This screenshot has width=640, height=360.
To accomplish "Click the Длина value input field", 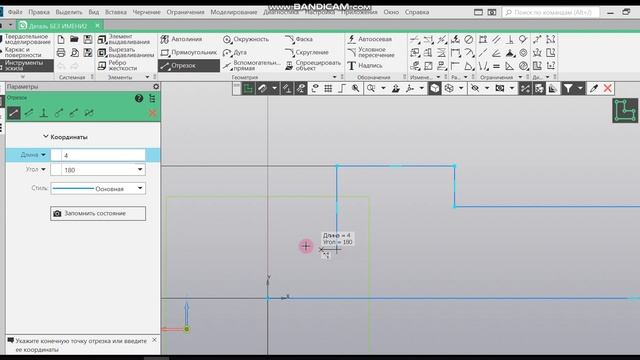I will click(x=98, y=155).
